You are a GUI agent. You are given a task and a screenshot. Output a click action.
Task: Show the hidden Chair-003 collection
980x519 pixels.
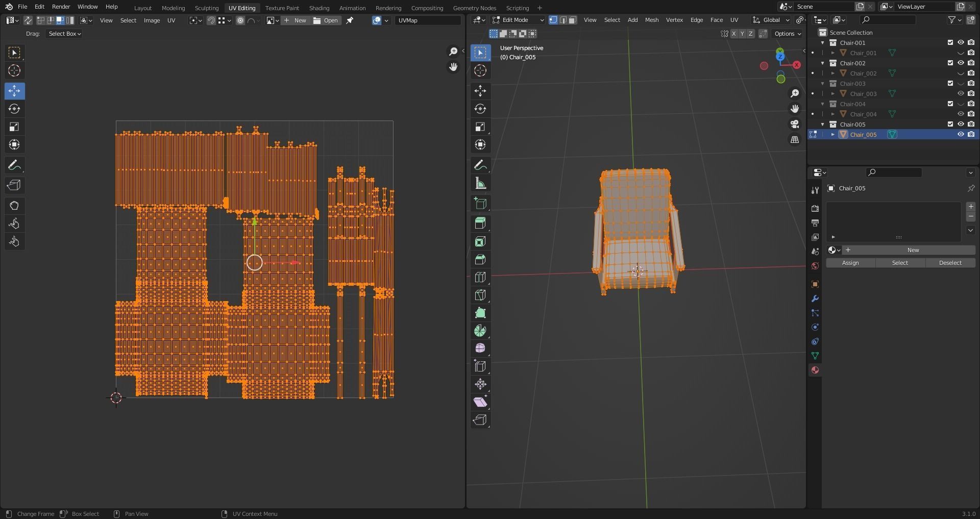coord(961,83)
